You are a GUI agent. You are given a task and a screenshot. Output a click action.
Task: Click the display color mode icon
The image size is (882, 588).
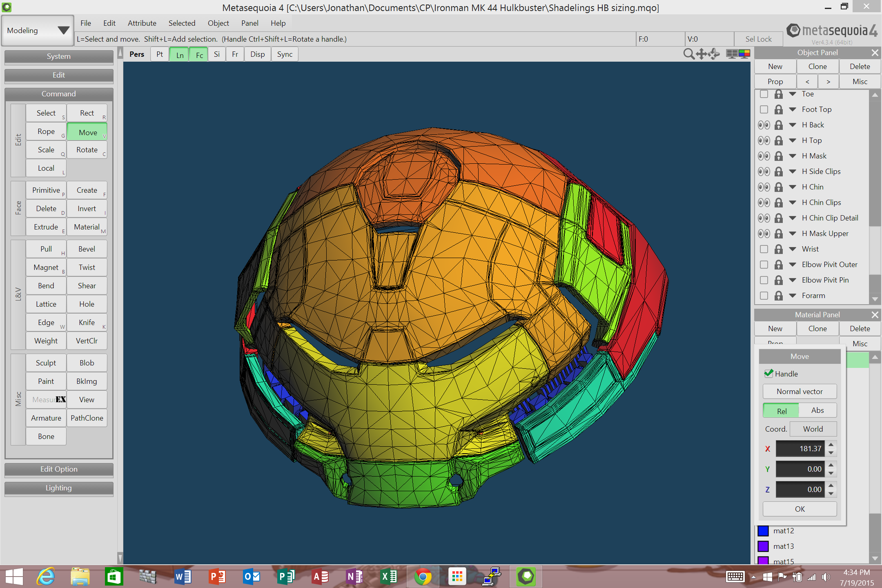click(744, 54)
